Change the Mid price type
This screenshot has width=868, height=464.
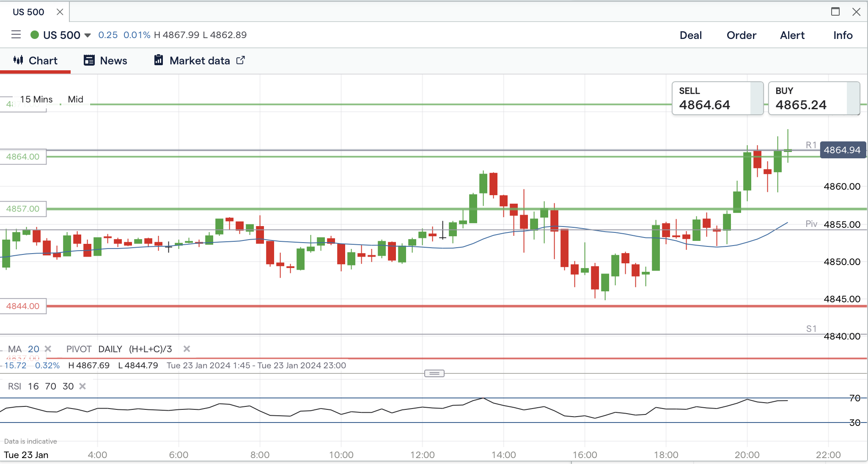click(x=76, y=99)
